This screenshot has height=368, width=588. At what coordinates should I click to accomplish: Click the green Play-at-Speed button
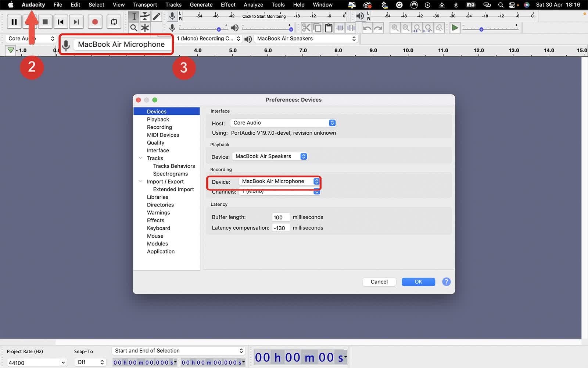455,28
